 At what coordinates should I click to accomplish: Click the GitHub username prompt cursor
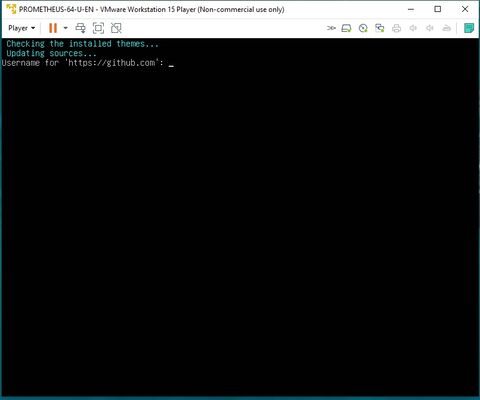point(171,66)
